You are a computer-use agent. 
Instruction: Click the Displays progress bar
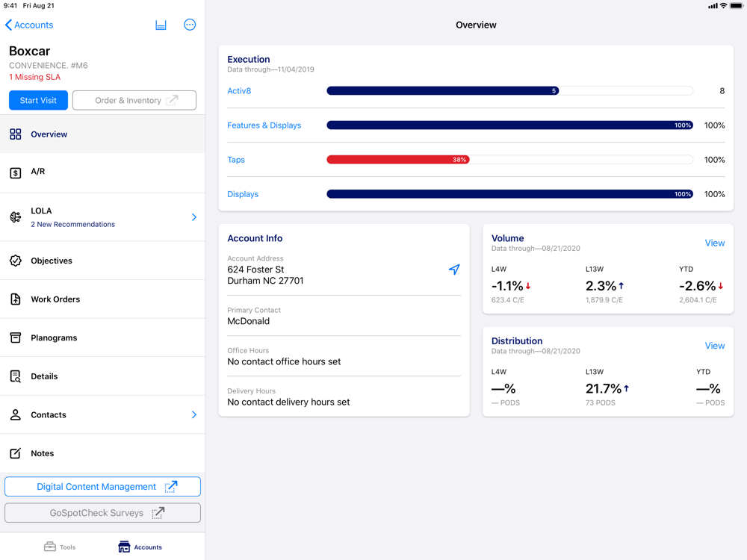click(509, 194)
